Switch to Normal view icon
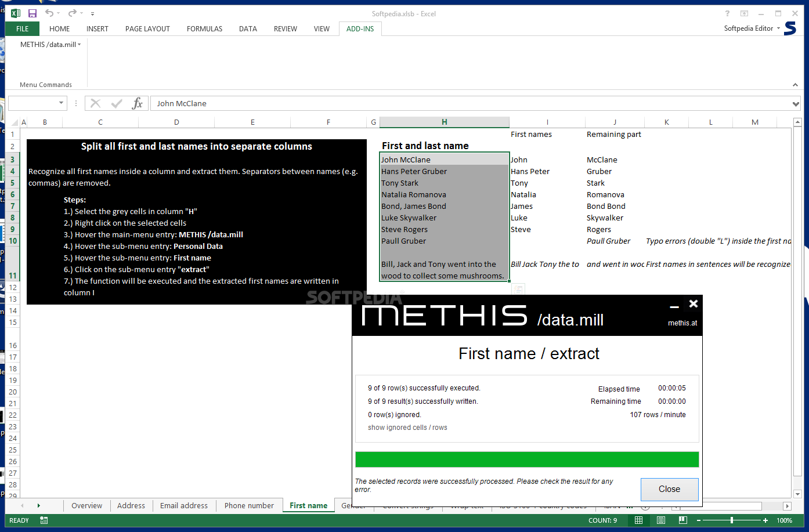 (x=638, y=520)
